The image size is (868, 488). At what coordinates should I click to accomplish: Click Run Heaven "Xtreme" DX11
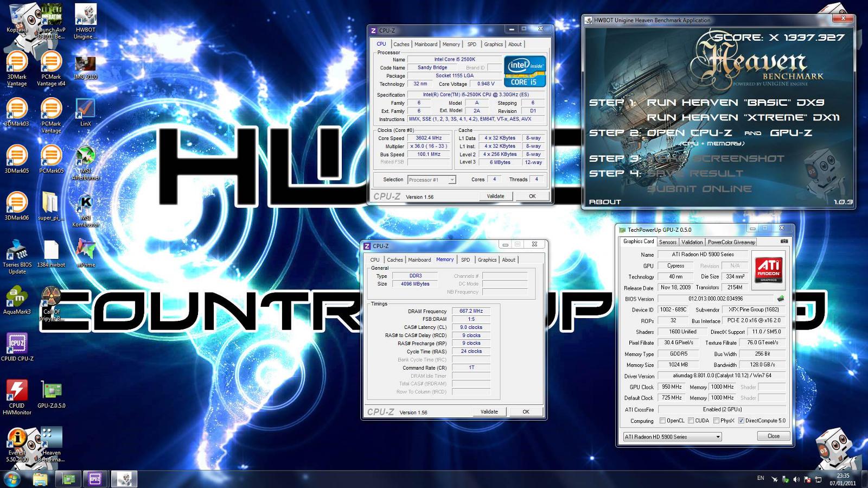[743, 117]
